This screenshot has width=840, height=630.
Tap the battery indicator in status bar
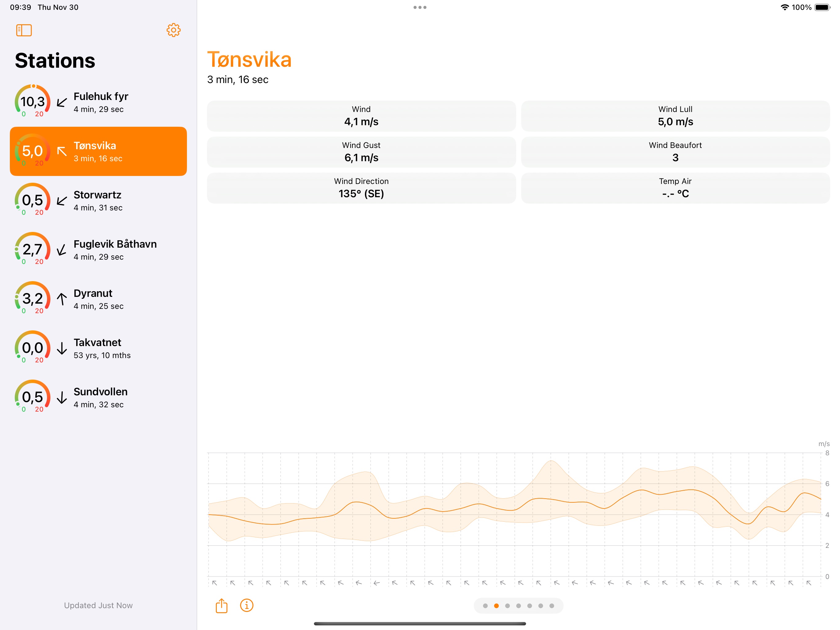[x=822, y=7]
